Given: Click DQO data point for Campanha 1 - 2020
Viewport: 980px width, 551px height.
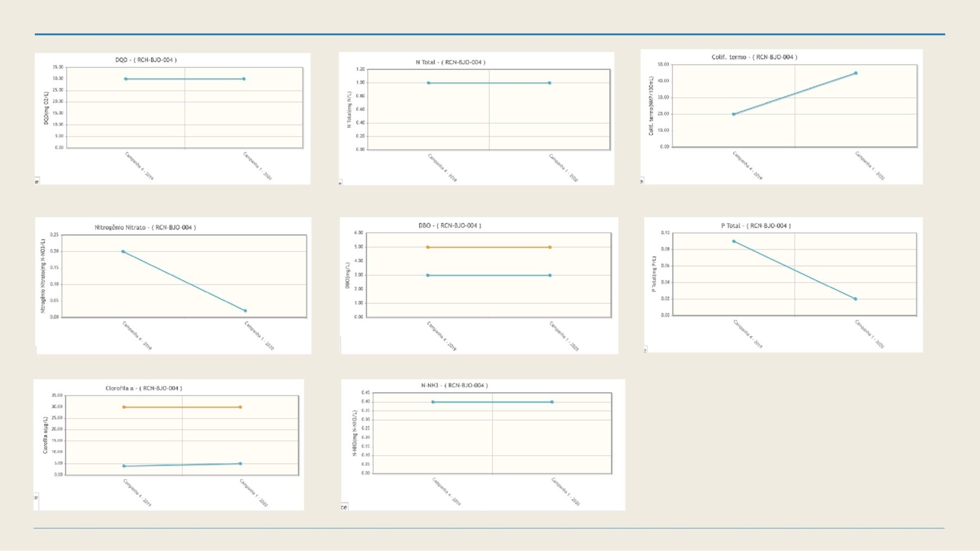Looking at the screenshot, I should [x=244, y=79].
